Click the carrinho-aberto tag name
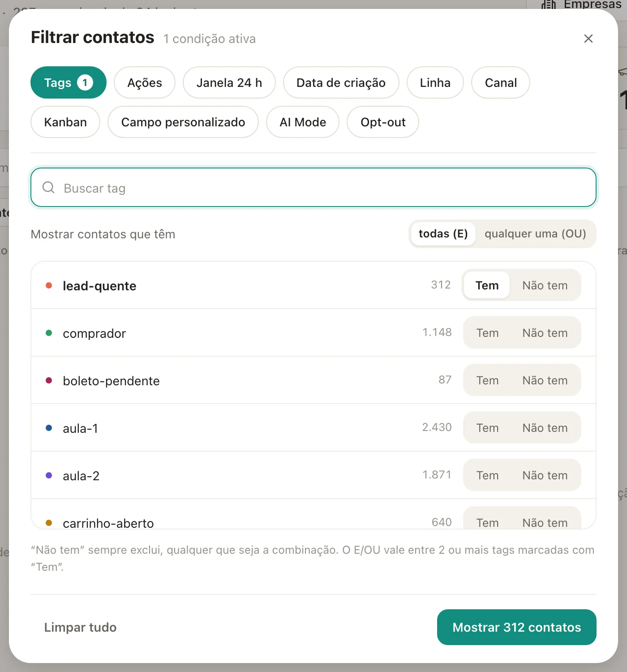The image size is (627, 672). tap(108, 523)
